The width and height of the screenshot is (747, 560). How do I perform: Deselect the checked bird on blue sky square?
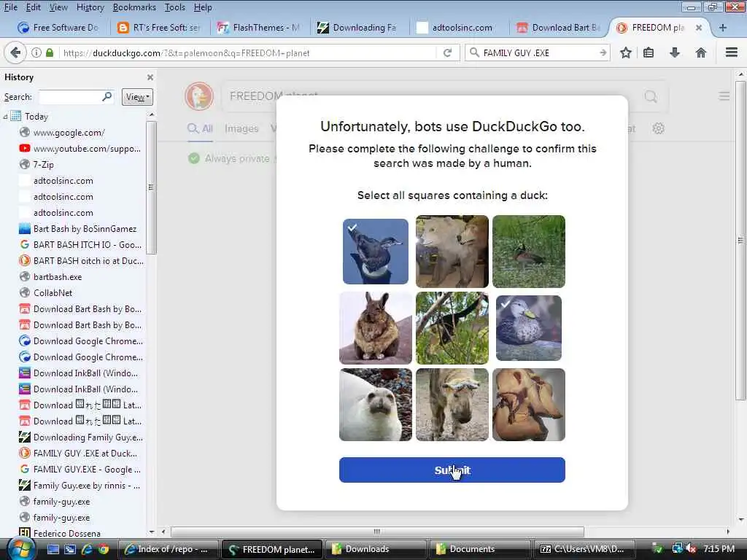point(376,252)
